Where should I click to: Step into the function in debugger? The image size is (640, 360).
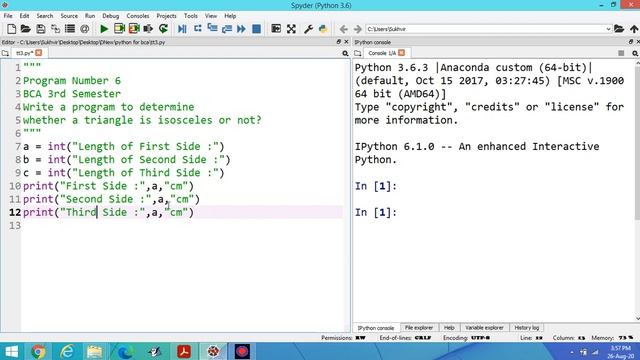click(212, 29)
